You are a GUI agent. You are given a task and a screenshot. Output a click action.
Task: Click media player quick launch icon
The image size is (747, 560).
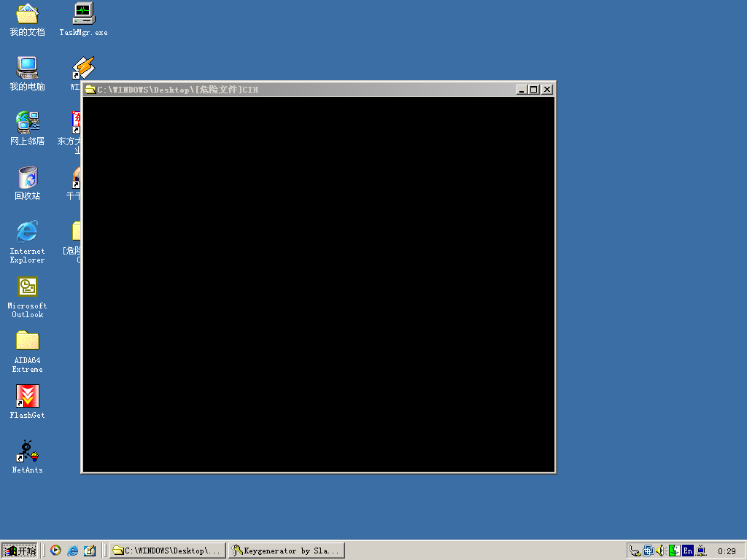[x=55, y=551]
